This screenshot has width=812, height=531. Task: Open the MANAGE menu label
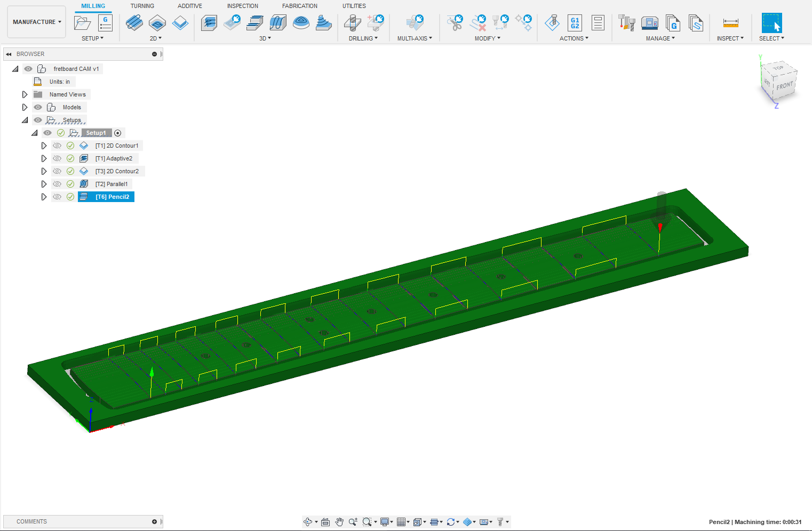660,38
